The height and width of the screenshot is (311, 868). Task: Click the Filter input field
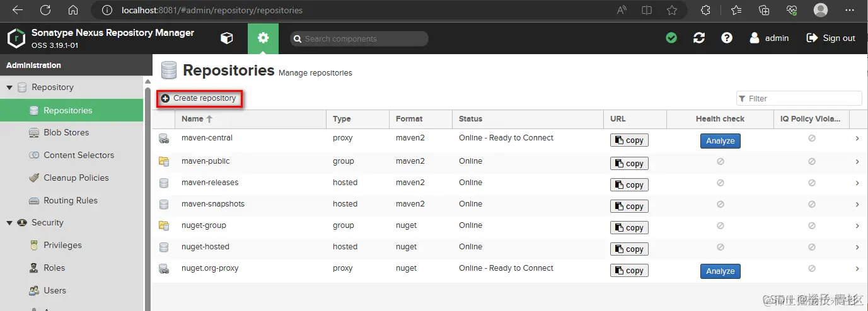(x=802, y=98)
